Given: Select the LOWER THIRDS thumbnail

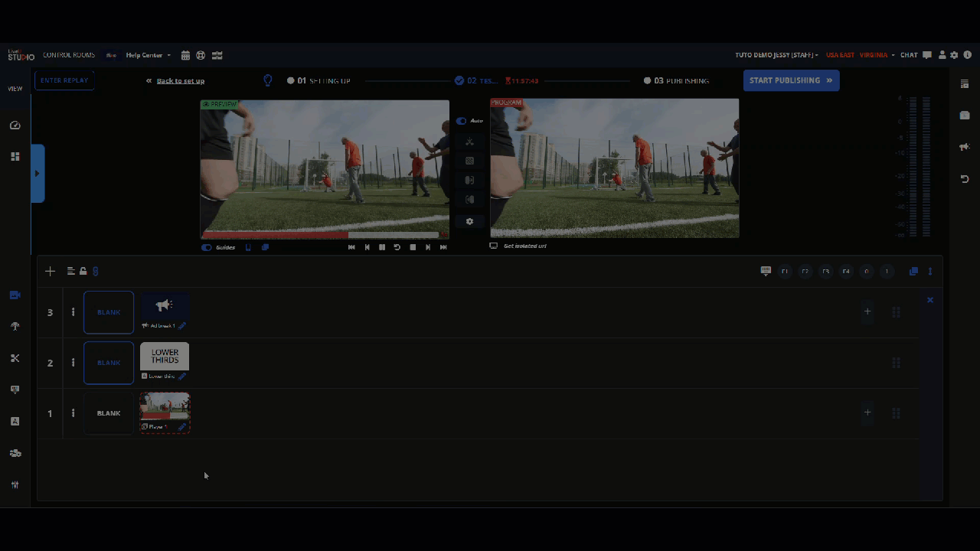Looking at the screenshot, I should point(165,357).
